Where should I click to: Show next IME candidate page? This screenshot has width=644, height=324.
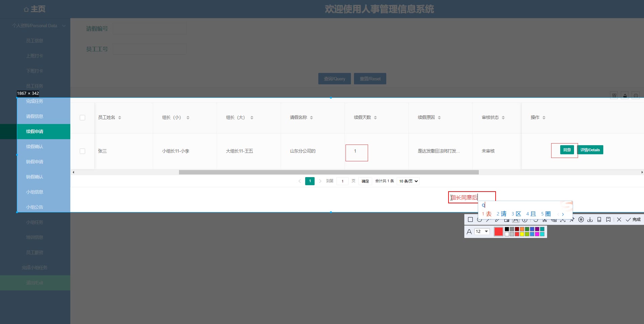click(x=563, y=214)
